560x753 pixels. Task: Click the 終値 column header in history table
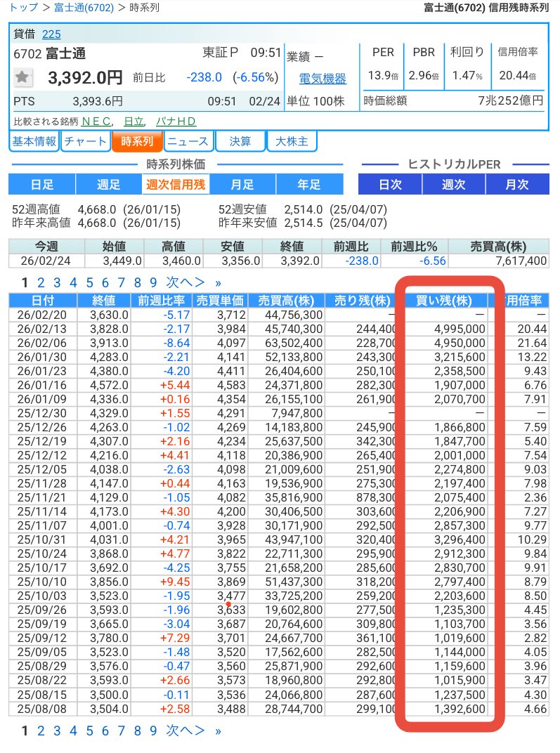104,301
